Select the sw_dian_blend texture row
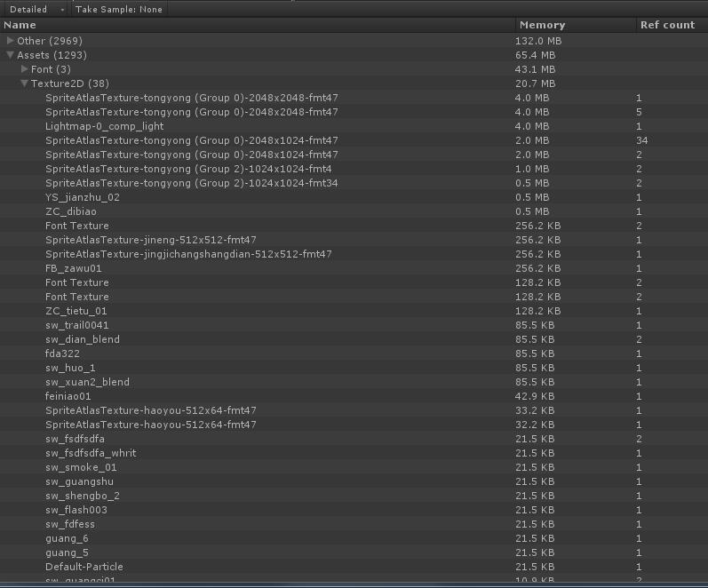Image resolution: width=708 pixels, height=588 pixels. [354, 339]
